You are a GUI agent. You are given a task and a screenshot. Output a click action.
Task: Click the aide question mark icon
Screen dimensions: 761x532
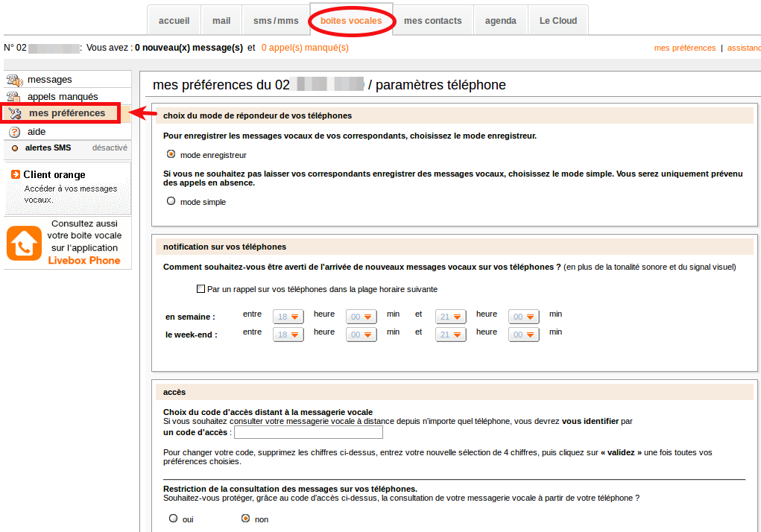click(14, 132)
